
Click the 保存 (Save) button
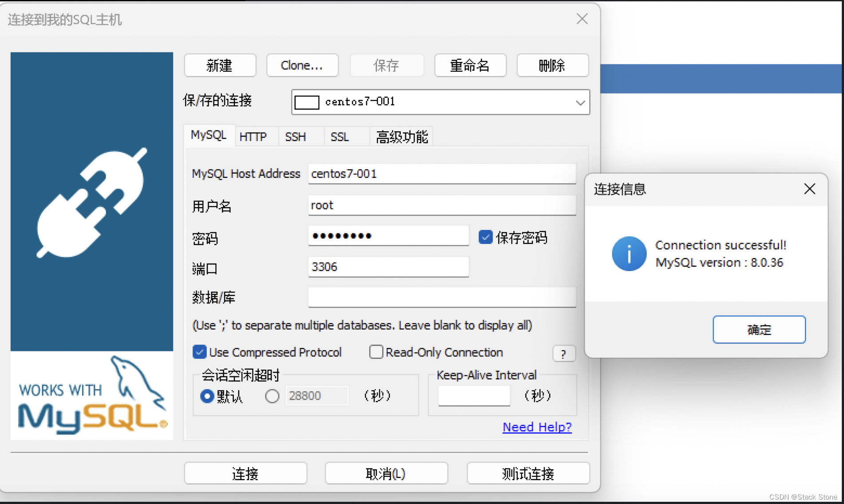pos(387,66)
